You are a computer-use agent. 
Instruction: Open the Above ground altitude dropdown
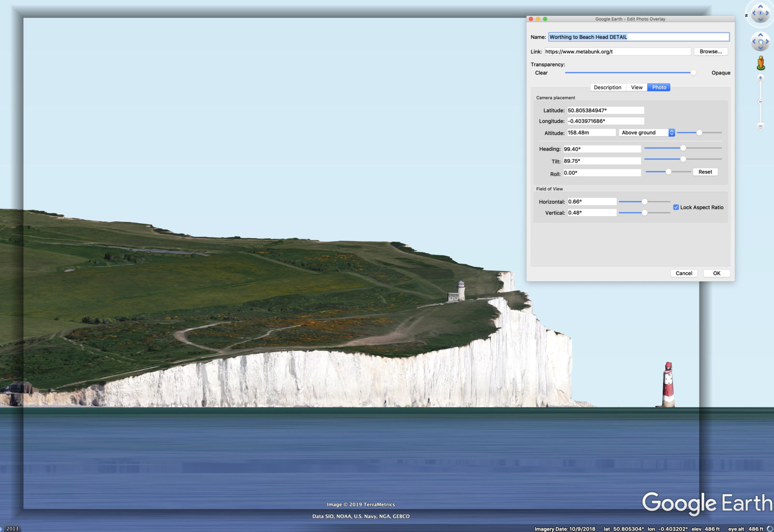click(x=647, y=133)
